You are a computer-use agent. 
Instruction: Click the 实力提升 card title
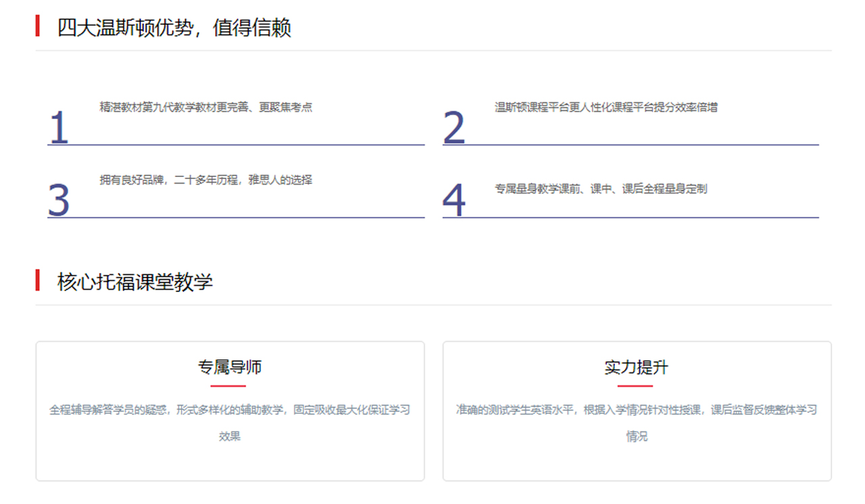pos(637,368)
